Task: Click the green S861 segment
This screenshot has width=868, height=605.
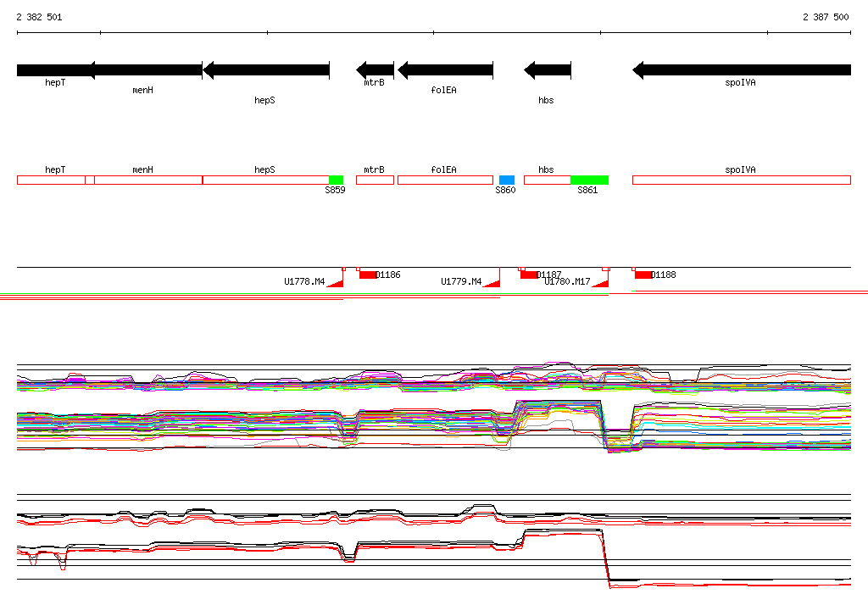Action: click(590, 180)
